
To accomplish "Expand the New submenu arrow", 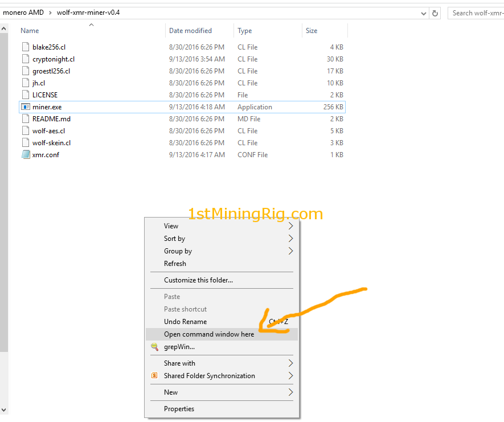I will 290,392.
